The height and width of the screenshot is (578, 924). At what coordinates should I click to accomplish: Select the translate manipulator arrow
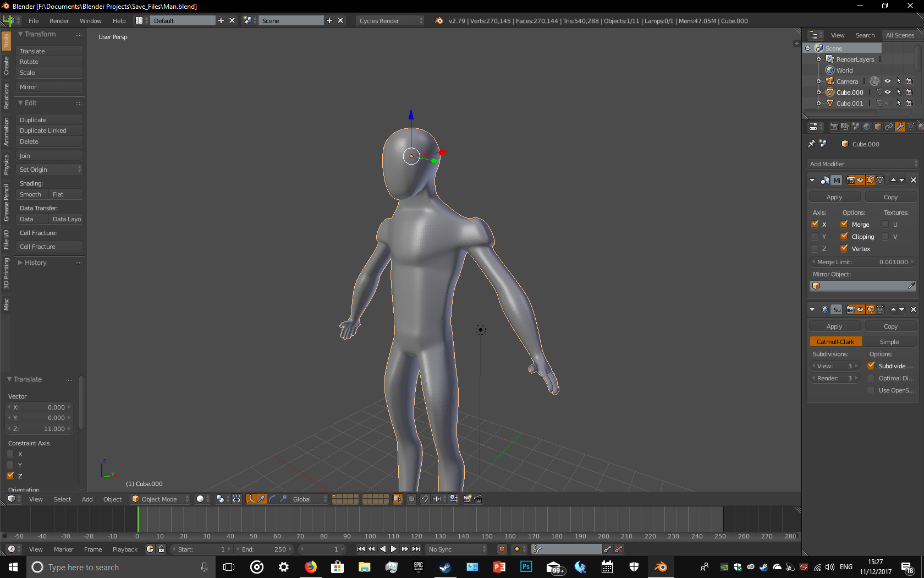click(261, 499)
